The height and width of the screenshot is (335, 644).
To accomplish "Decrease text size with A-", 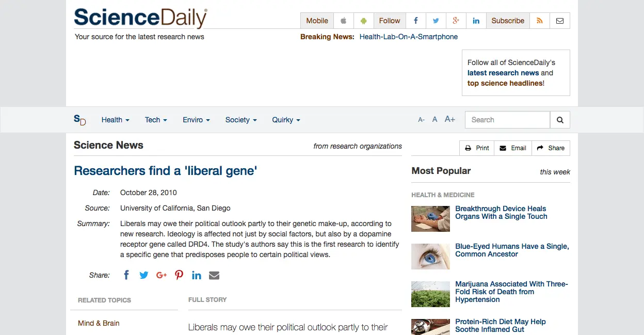I will [421, 120].
